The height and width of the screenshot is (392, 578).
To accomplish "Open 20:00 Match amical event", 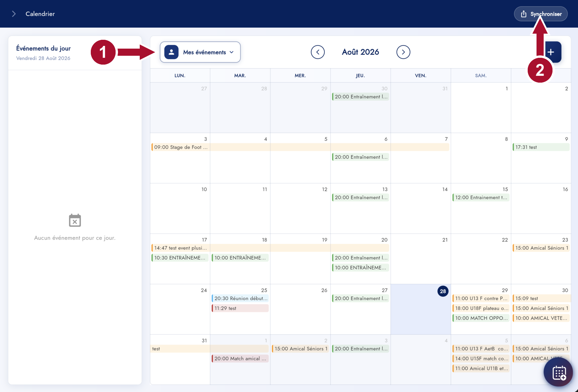I will point(240,358).
